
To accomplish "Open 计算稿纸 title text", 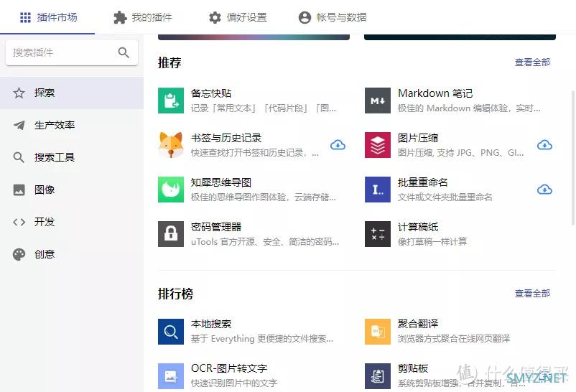I will tap(418, 227).
